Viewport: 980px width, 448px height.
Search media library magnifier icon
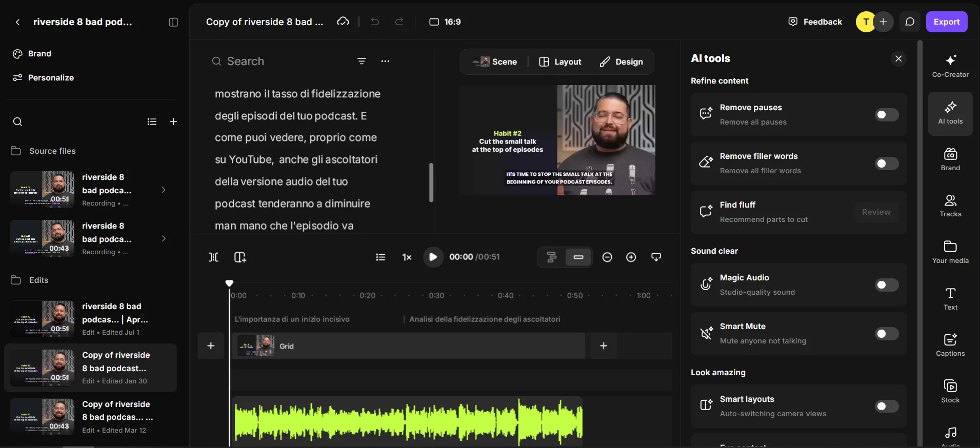[17, 121]
